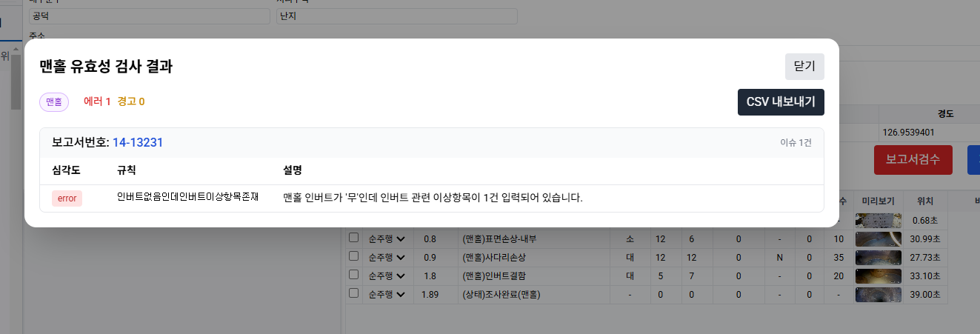
Task: Open preview thumbnail for 인버트결함 row
Action: pos(878,275)
